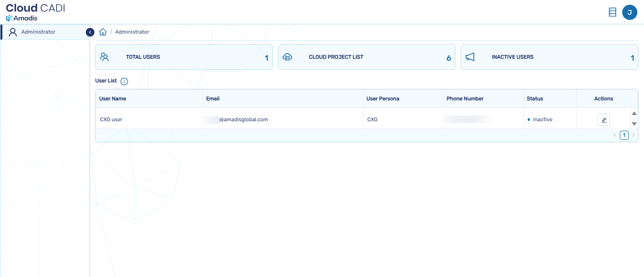The image size is (644, 277).
Task: Click the Cloud CADI Amadis logo
Action: (x=35, y=12)
